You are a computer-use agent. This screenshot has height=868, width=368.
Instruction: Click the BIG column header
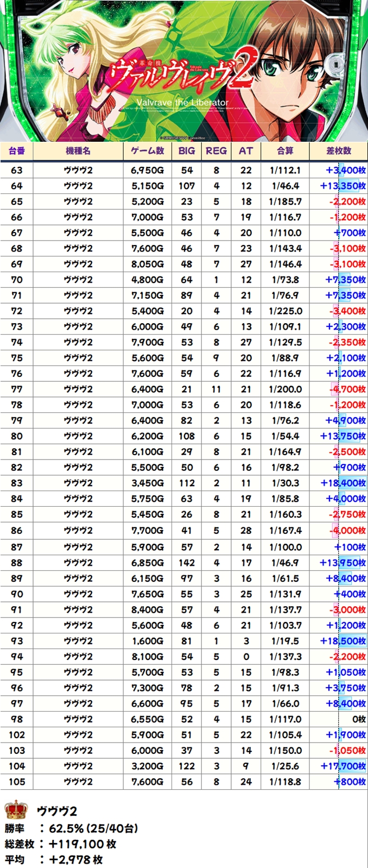pos(187,151)
